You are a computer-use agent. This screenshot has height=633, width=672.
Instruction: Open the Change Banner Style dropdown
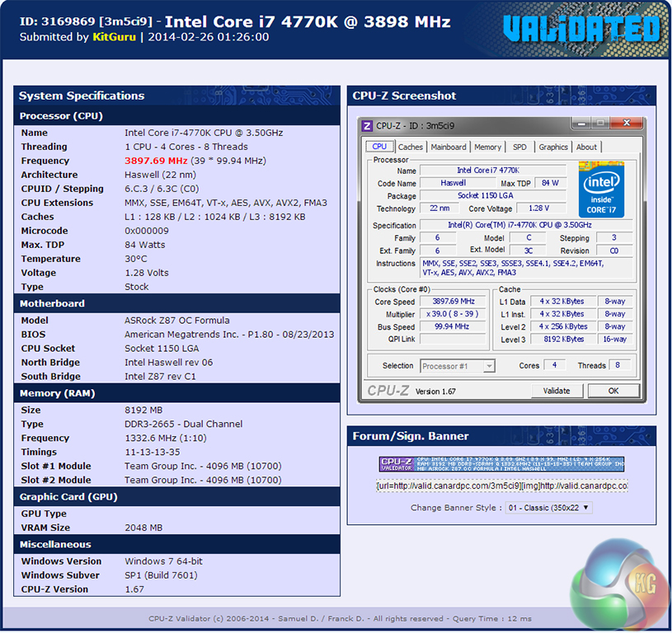click(x=548, y=508)
